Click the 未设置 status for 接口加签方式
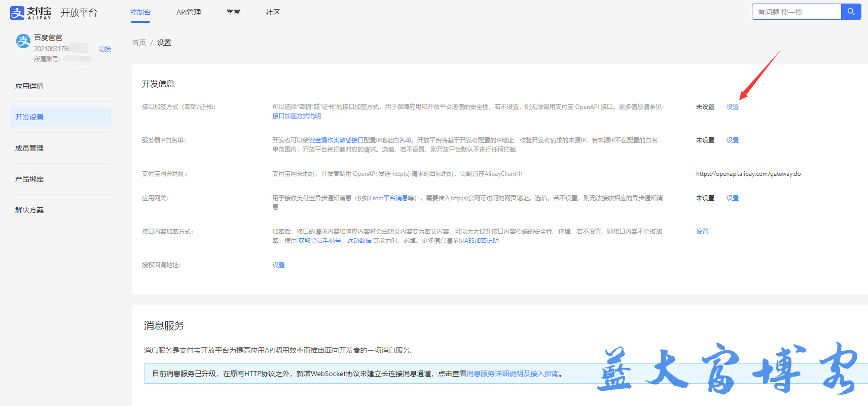868x406 pixels. click(x=705, y=107)
